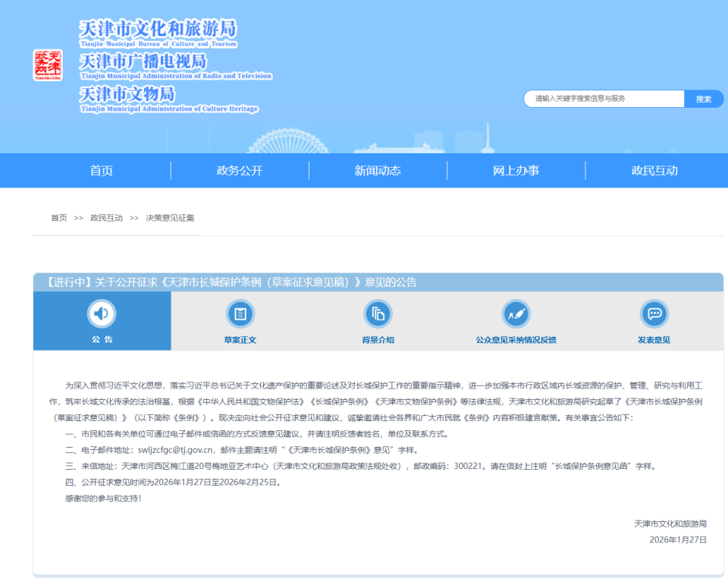Open 背景介绍 via its pages icon

pyautogui.click(x=378, y=313)
